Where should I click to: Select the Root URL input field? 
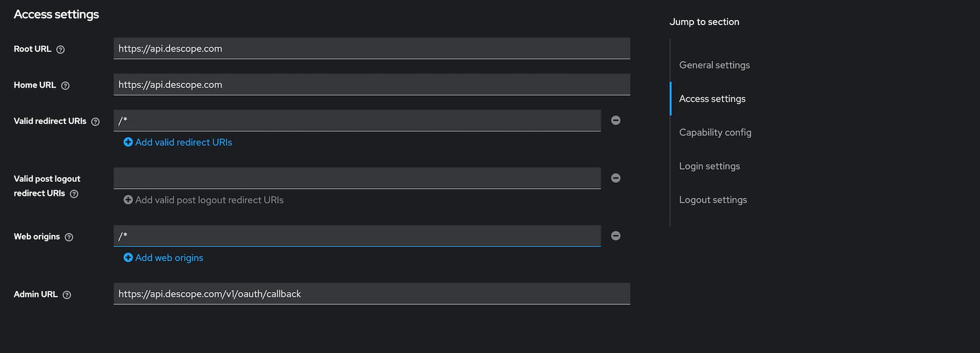[372, 48]
